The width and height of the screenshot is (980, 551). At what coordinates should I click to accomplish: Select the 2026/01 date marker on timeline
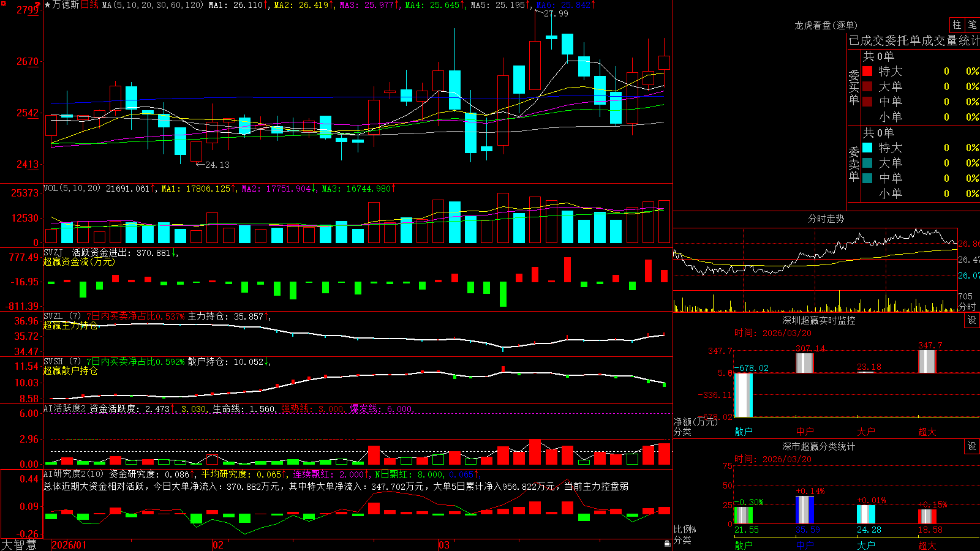point(69,545)
